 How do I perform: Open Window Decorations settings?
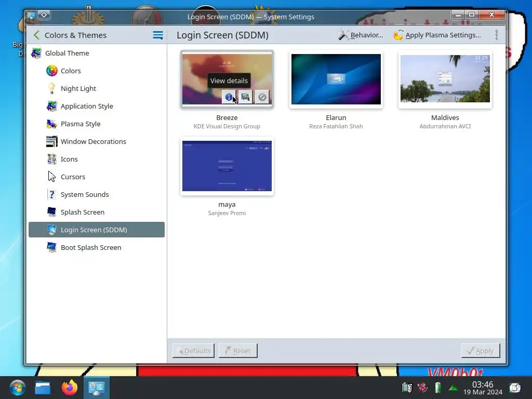(x=97, y=141)
